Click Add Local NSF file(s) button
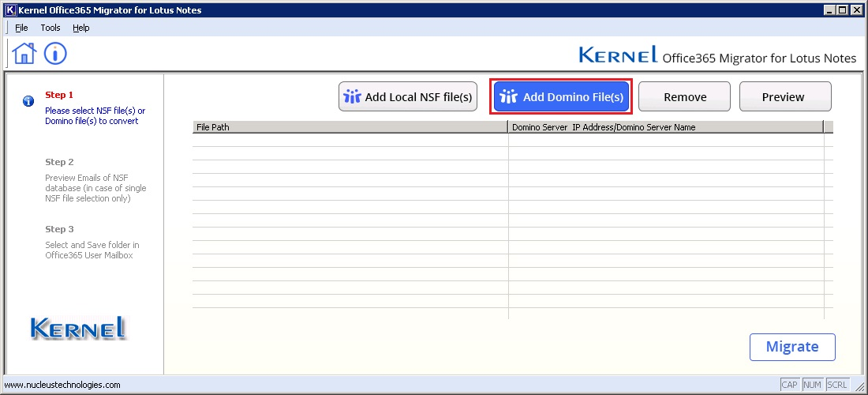 click(408, 97)
